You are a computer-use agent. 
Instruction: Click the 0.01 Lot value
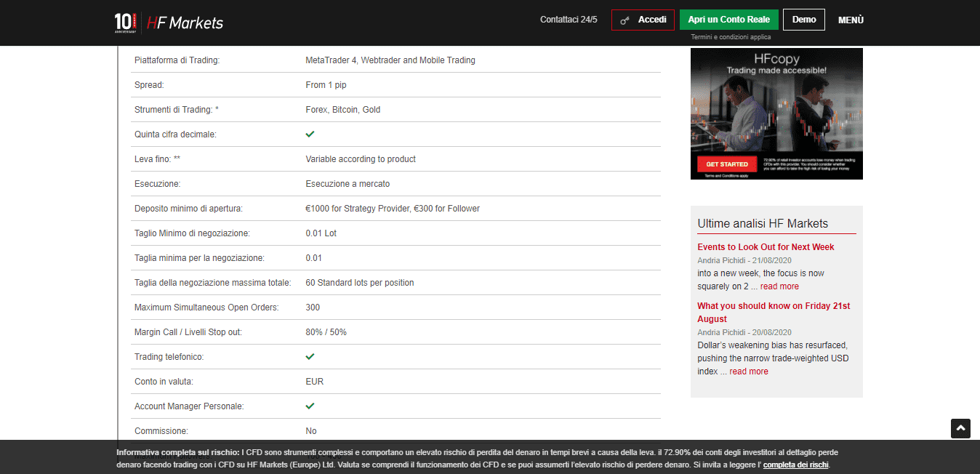[x=321, y=233]
